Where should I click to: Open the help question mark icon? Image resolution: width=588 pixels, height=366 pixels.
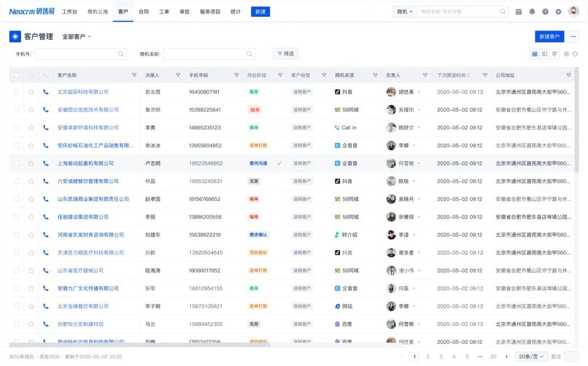(x=545, y=11)
